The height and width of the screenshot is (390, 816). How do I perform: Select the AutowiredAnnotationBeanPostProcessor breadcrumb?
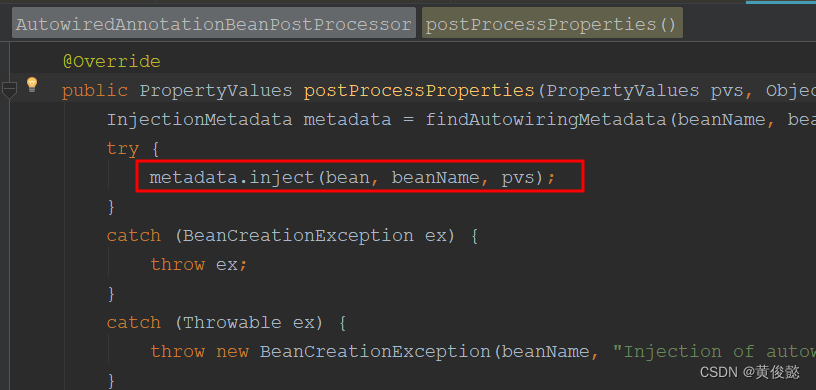coord(214,24)
